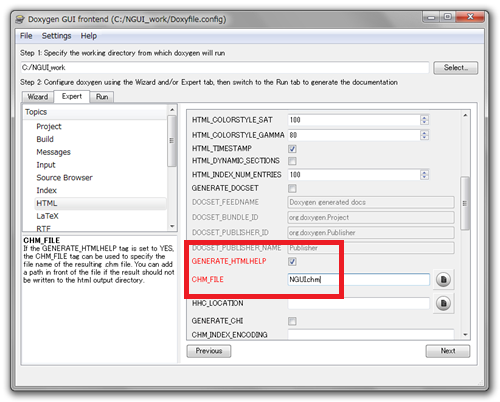Select the Project topic
Screen dimensions: 500x402
pos(49,126)
